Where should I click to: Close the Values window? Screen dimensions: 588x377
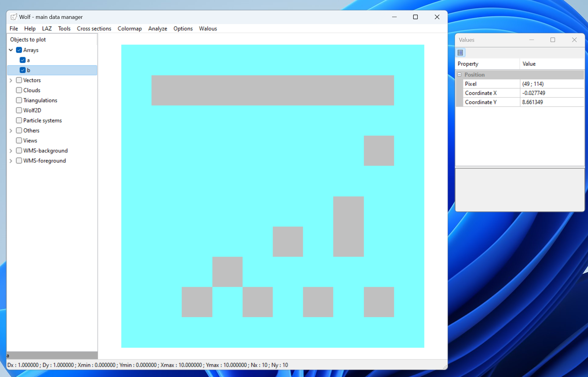click(x=574, y=40)
